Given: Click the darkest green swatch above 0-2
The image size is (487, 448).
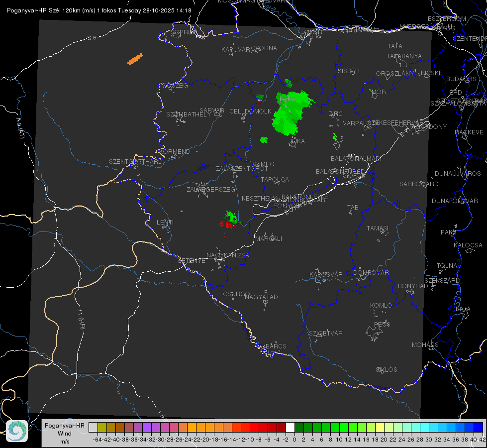Looking at the screenshot, I should click(x=299, y=427).
